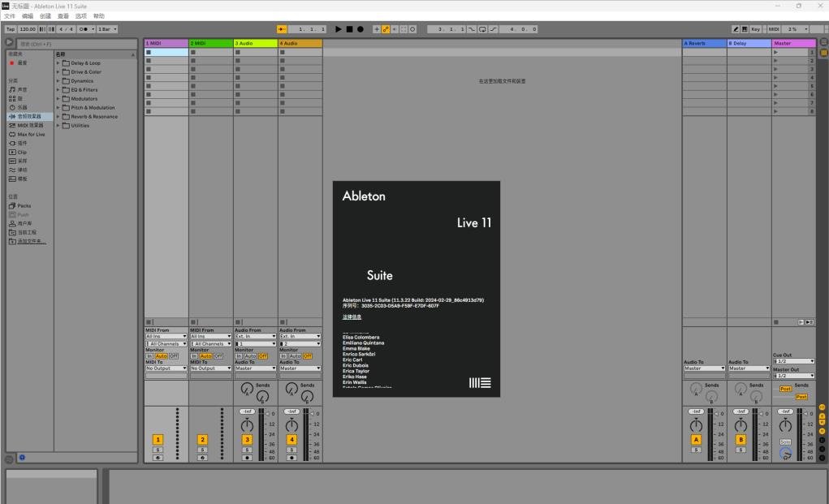Select the Max for Live category
Image resolution: width=829 pixels, height=504 pixels.
pos(27,134)
